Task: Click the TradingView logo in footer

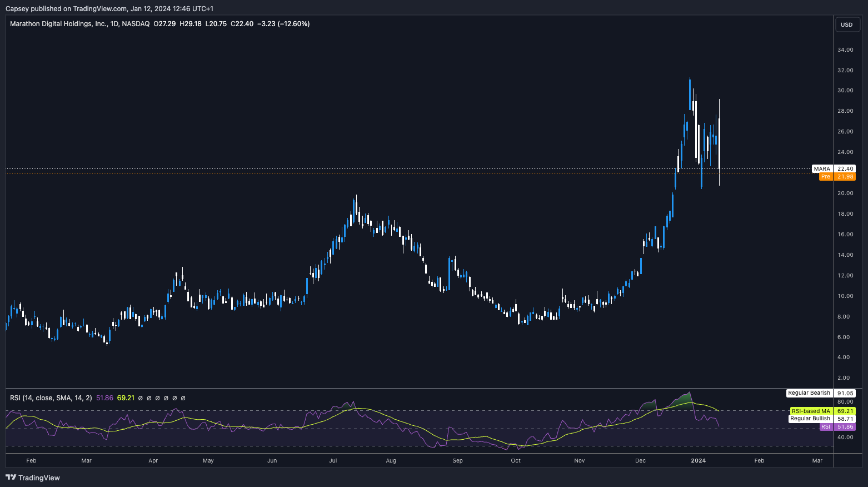Action: 33,478
